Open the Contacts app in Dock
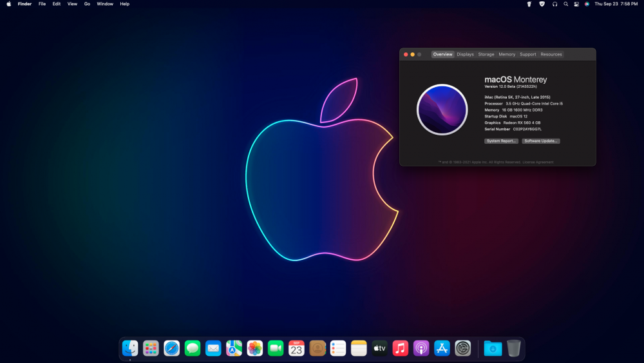The image size is (644, 363). 317,348
